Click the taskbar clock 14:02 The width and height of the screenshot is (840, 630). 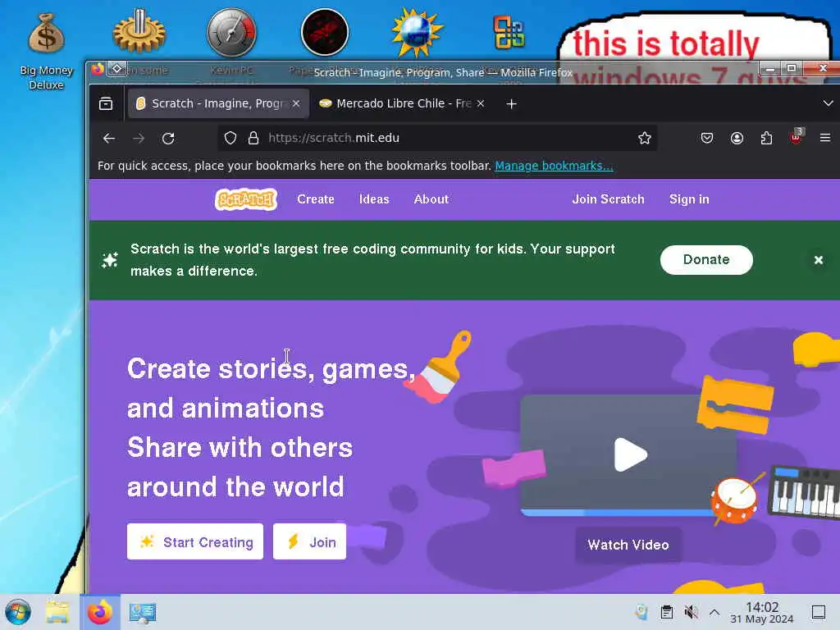pyautogui.click(x=762, y=612)
